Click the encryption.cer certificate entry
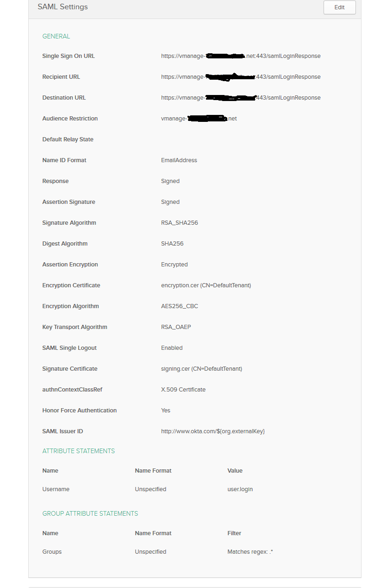 click(x=206, y=285)
